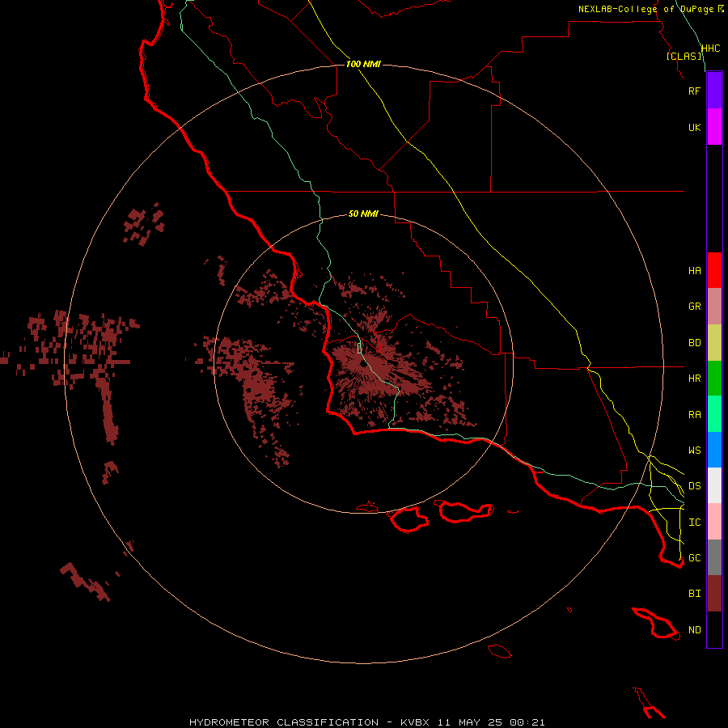The width and height of the screenshot is (728, 728).
Task: Click the RF purple legend swatch
Action: [x=714, y=91]
